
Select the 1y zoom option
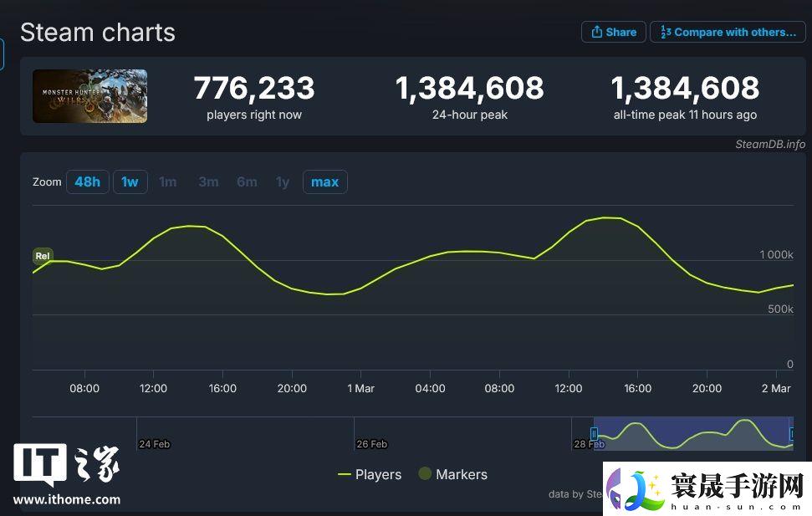pos(283,181)
